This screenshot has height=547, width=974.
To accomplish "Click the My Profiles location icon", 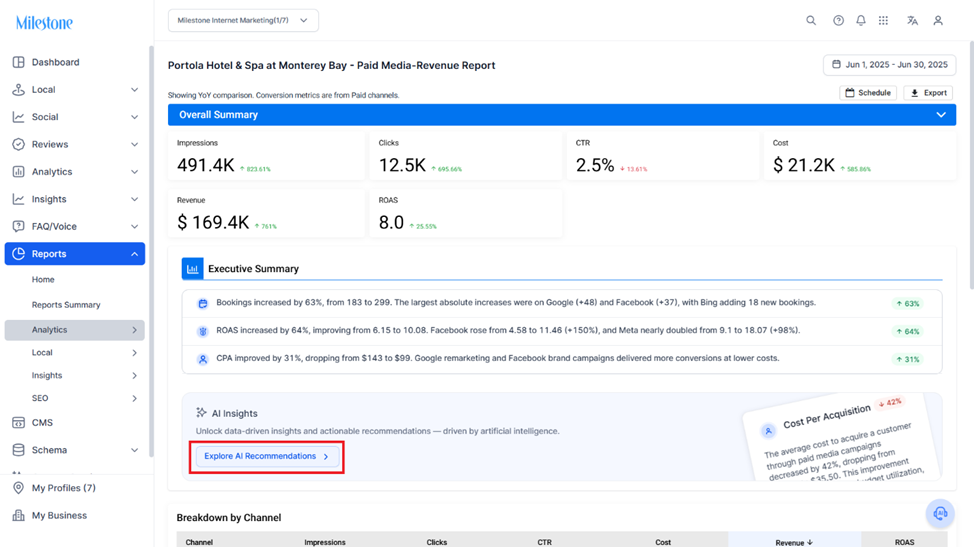I will [x=19, y=488].
